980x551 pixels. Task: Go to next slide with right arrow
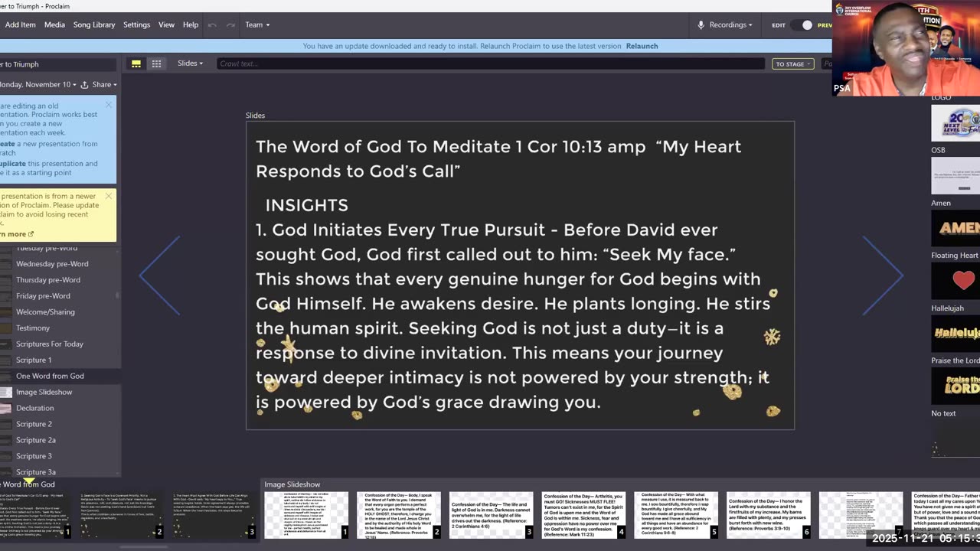[883, 275]
